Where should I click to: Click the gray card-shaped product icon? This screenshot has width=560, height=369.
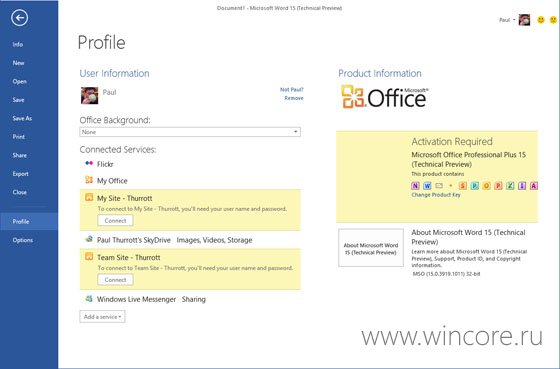[x=439, y=186]
